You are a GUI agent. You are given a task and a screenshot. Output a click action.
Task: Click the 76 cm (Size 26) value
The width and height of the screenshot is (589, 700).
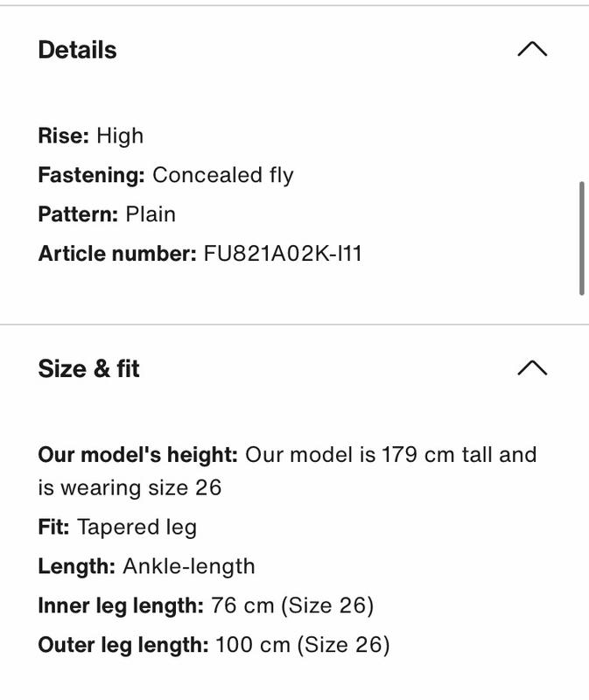click(292, 605)
